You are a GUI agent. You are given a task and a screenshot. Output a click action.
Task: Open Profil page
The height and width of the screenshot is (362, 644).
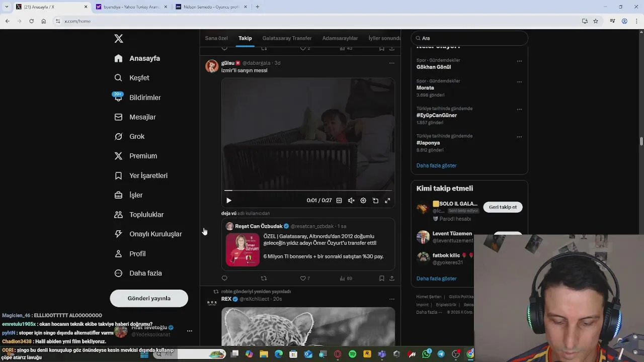[130, 254]
